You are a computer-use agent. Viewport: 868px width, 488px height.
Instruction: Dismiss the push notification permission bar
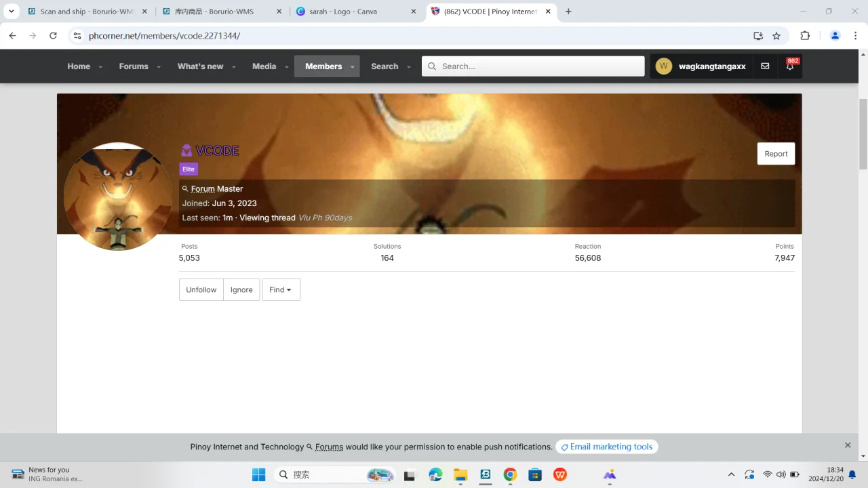coord(848,445)
